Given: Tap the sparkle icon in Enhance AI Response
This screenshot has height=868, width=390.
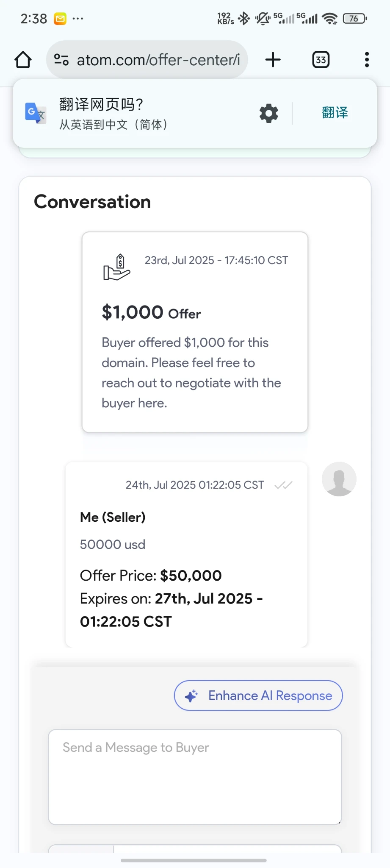Looking at the screenshot, I should click(x=191, y=696).
